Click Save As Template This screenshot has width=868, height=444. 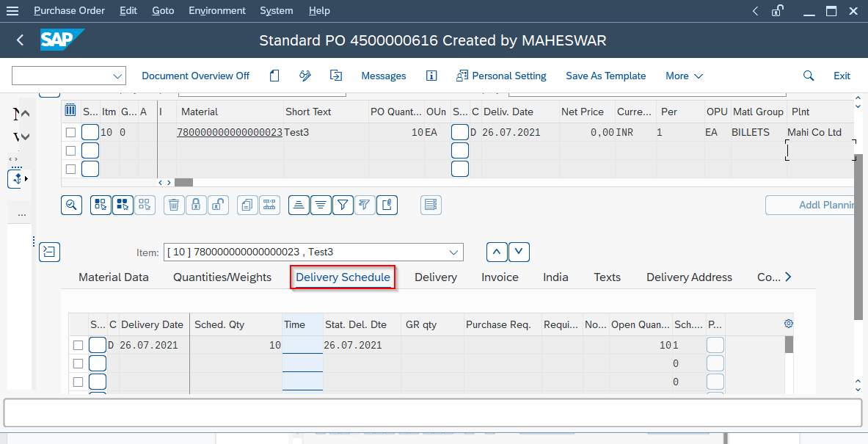pyautogui.click(x=605, y=76)
